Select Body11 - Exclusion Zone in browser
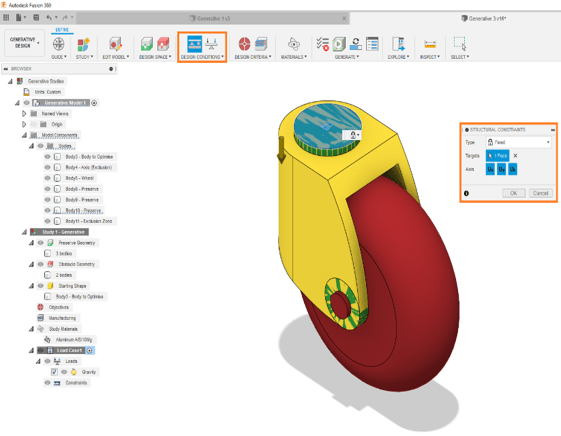 click(x=89, y=221)
